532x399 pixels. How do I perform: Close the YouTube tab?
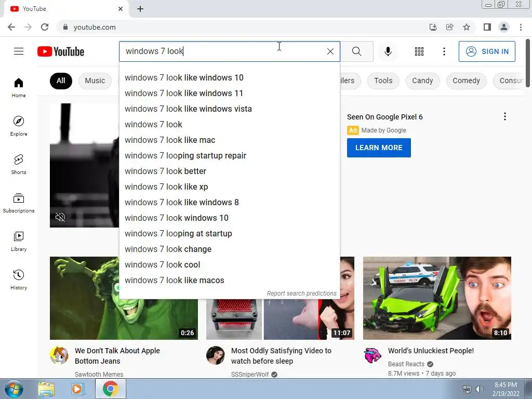point(121,9)
